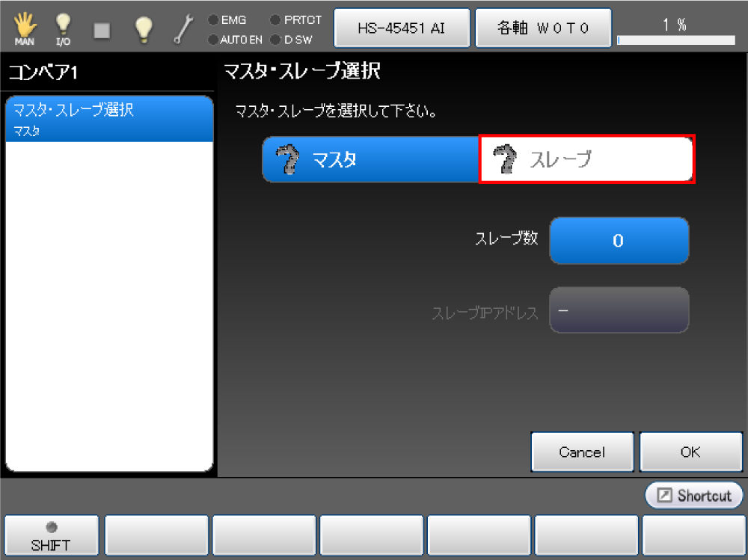Select the スレーブ option
This screenshot has width=748, height=560.
click(586, 159)
